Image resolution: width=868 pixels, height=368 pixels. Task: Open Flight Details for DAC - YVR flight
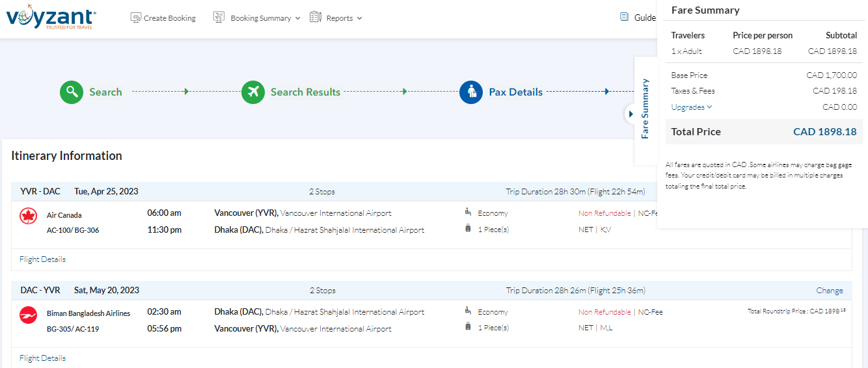click(42, 358)
